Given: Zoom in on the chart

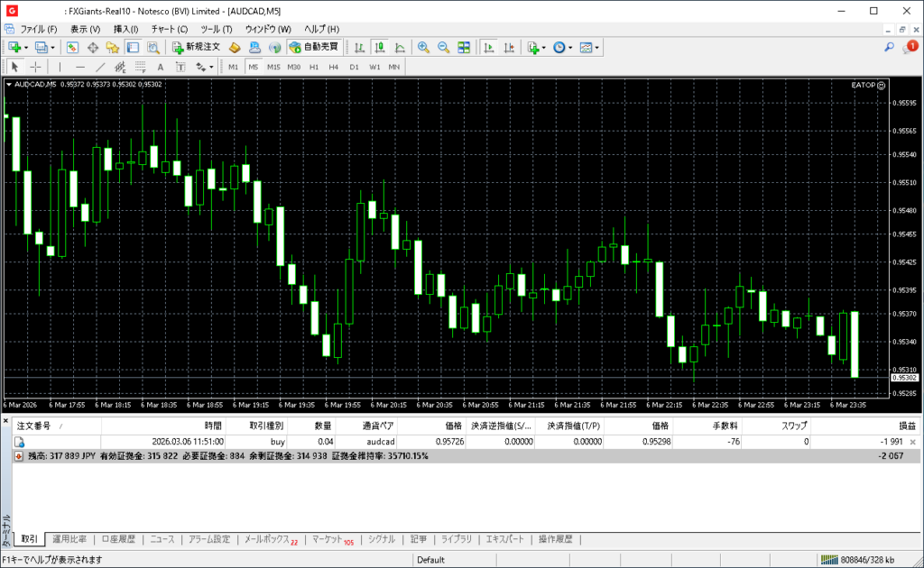Looking at the screenshot, I should (x=423, y=47).
